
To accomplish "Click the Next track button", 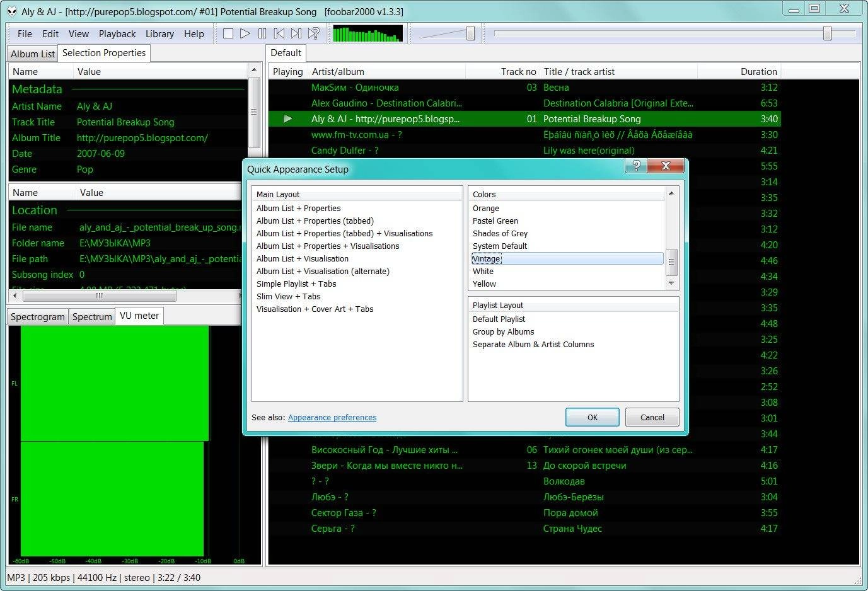I will pyautogui.click(x=296, y=33).
